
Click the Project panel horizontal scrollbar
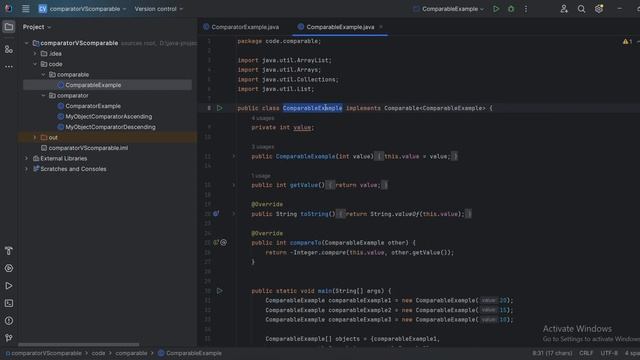pos(78,344)
